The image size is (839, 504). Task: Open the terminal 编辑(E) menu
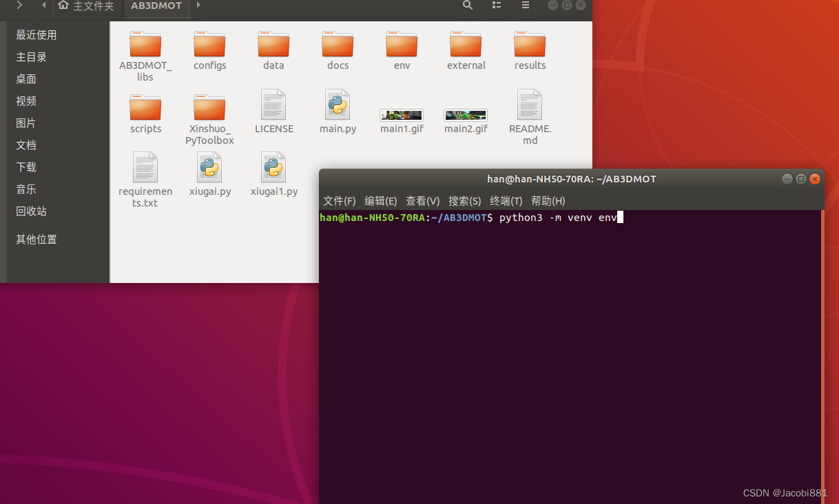click(x=381, y=201)
